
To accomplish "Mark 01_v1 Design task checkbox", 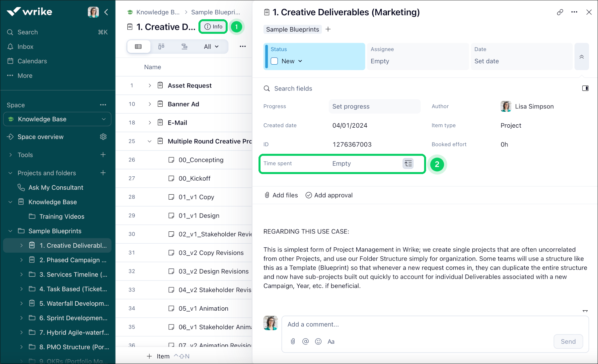I will coord(171,215).
